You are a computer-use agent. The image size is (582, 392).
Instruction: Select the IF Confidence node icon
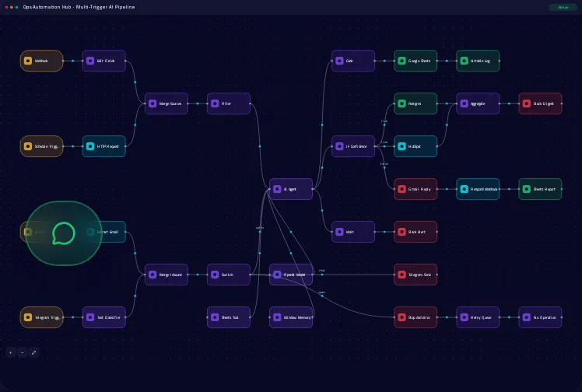tap(339, 146)
